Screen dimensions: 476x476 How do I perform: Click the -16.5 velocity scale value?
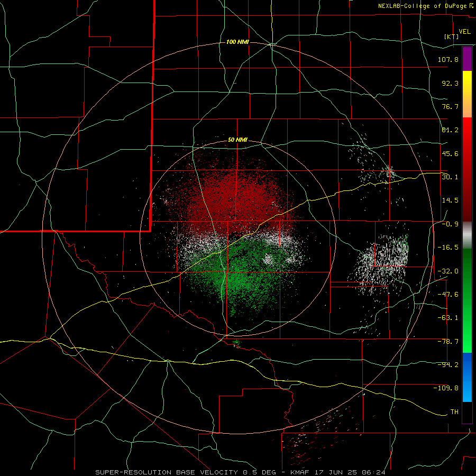point(448,248)
